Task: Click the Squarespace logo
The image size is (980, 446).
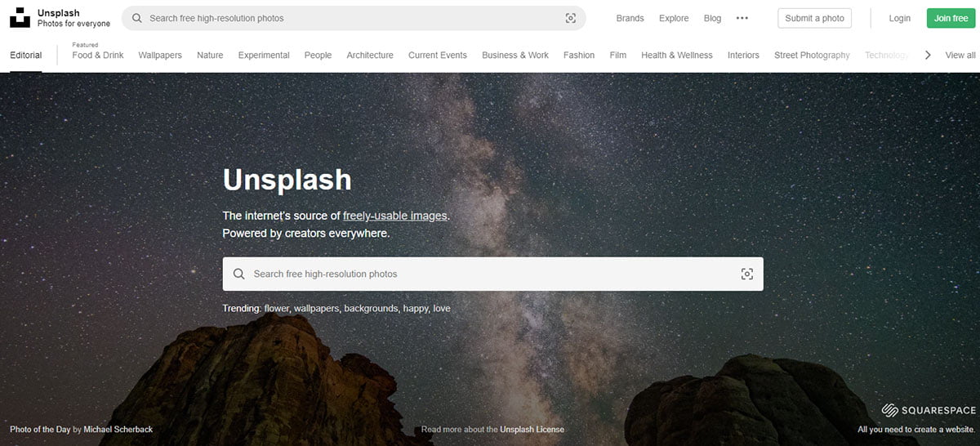Action: [x=929, y=411]
